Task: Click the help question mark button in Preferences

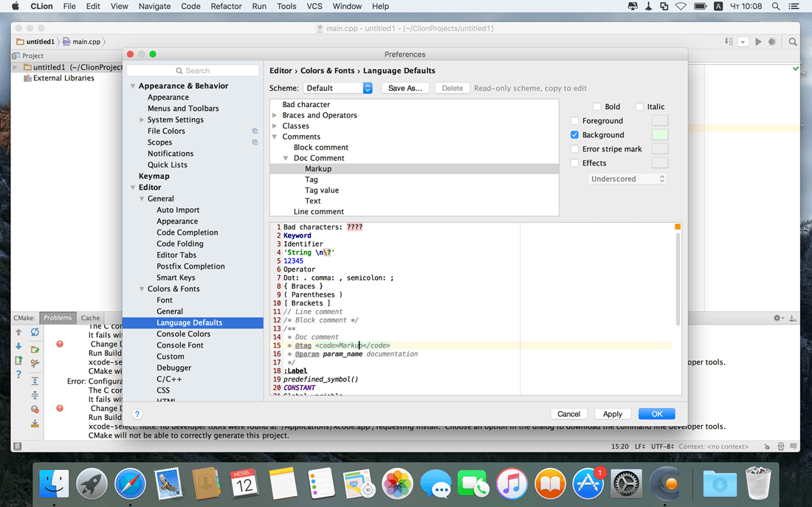Action: [x=137, y=414]
